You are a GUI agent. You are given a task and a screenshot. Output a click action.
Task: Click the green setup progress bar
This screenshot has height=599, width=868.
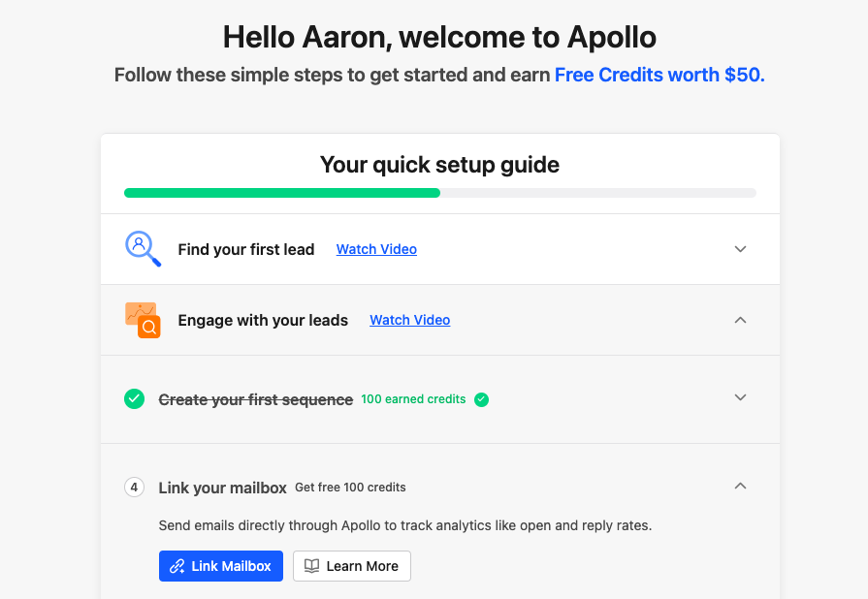click(281, 193)
